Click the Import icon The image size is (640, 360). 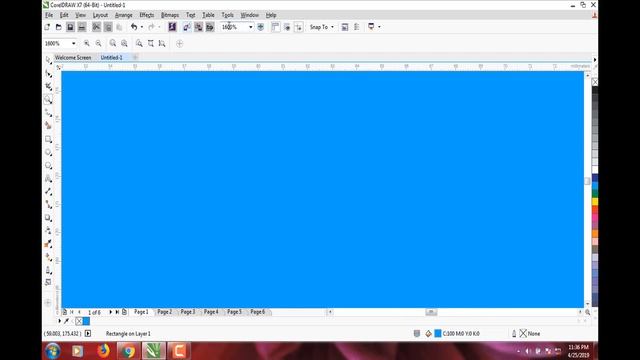187,27
